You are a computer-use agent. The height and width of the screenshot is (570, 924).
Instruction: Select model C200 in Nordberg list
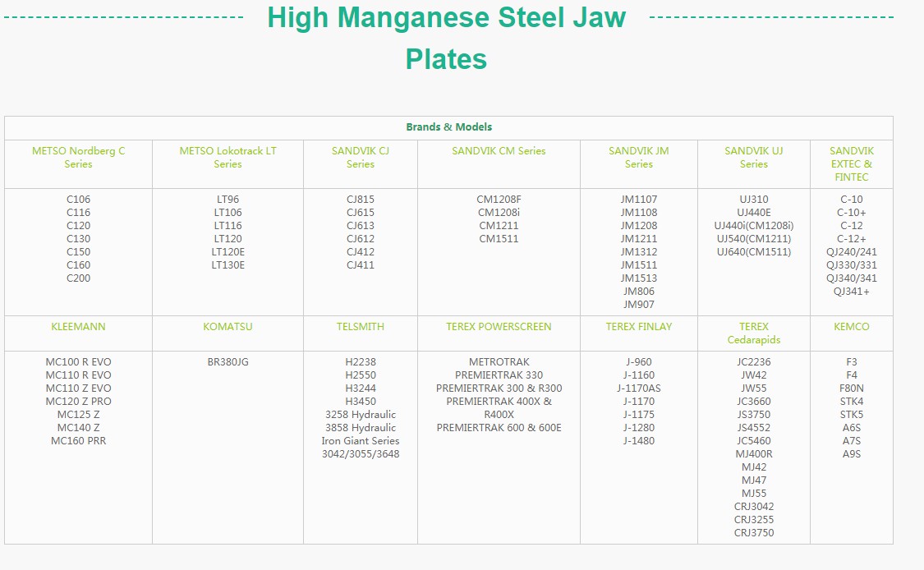pyautogui.click(x=78, y=278)
